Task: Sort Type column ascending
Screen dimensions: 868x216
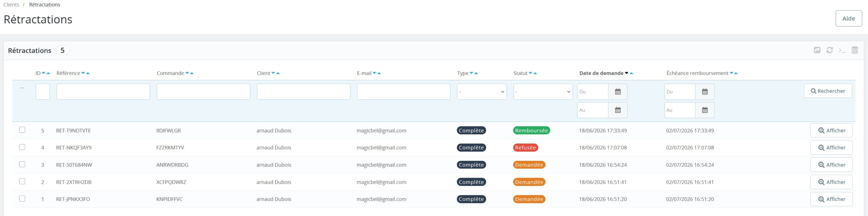Action: 476,73
